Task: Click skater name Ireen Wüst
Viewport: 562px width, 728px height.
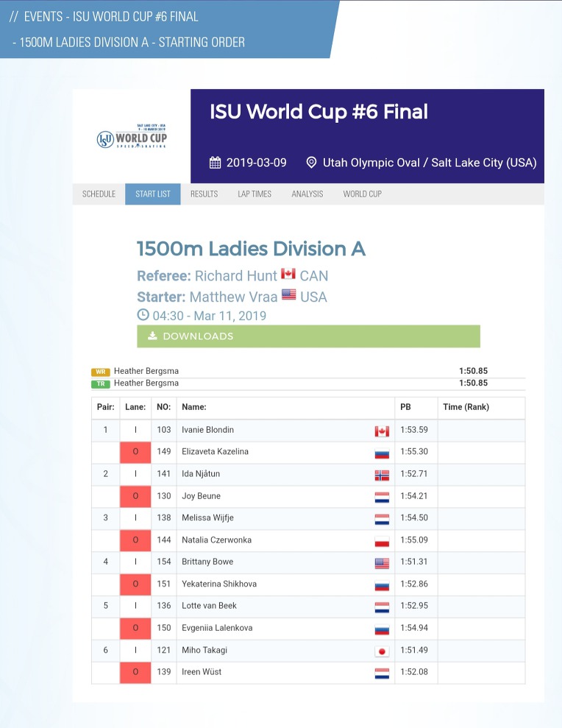Action: [x=202, y=672]
